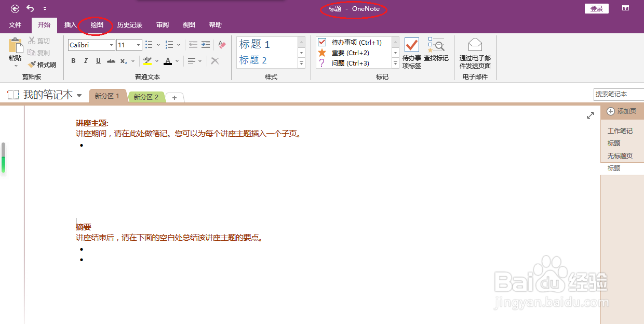Click the 待办事项标签 To Do Tag button
Viewport: 644px width, 324px height.
point(412,53)
